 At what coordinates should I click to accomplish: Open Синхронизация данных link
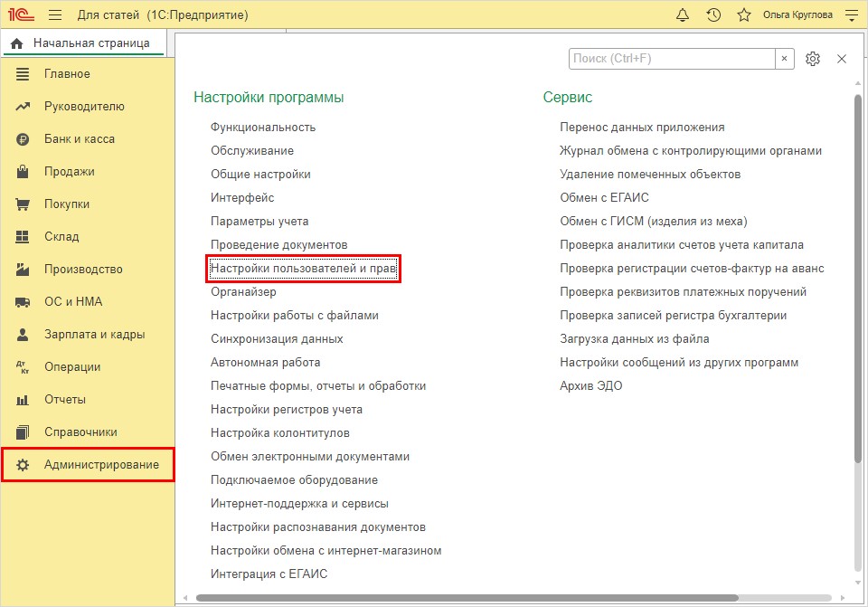tap(277, 339)
